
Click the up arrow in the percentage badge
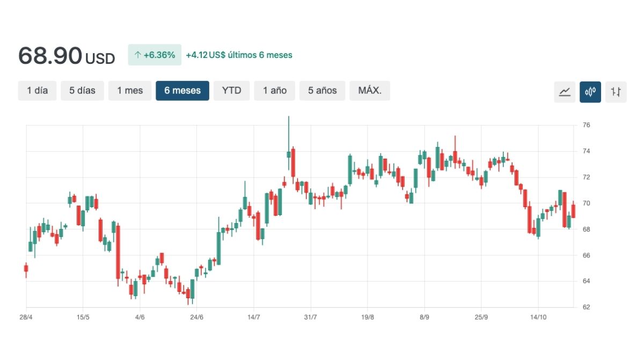(x=137, y=55)
